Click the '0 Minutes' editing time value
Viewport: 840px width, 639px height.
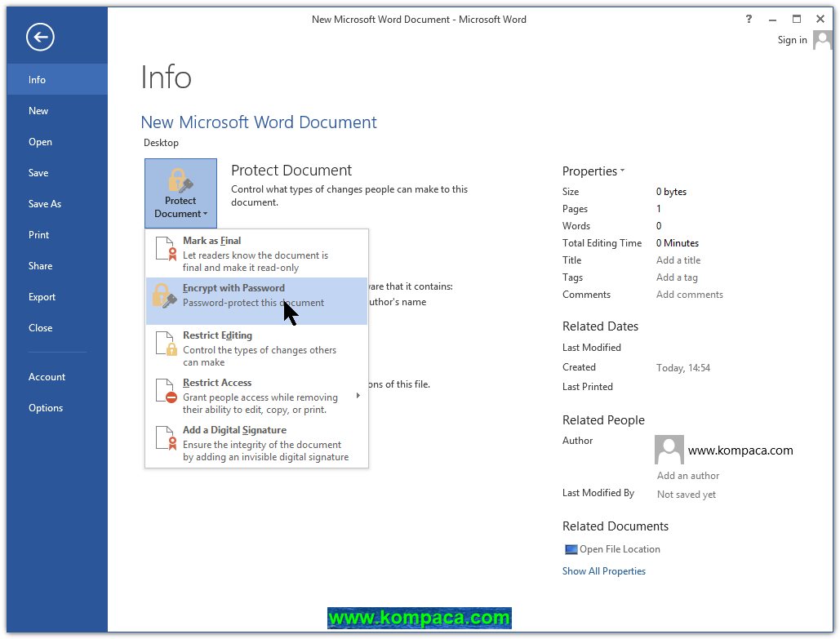[x=678, y=243]
